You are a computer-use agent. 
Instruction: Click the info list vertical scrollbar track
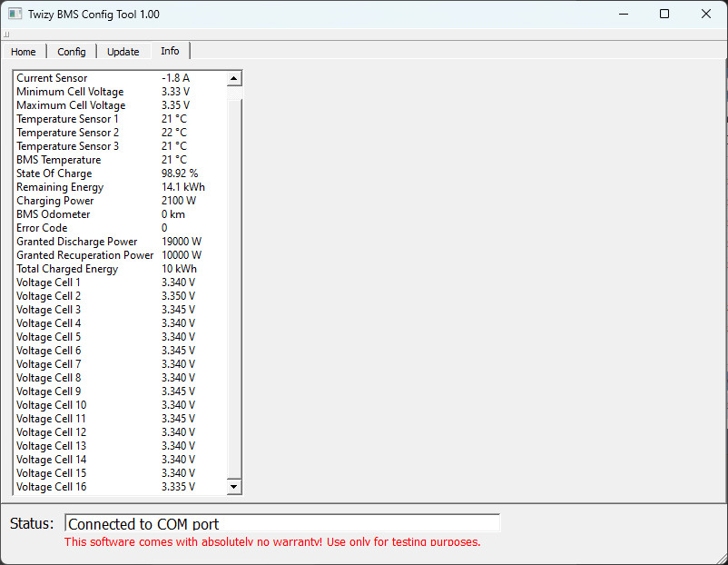[234, 282]
